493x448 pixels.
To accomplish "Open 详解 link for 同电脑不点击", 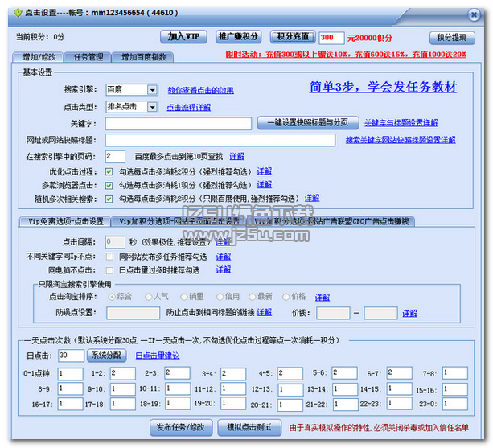I will [224, 269].
